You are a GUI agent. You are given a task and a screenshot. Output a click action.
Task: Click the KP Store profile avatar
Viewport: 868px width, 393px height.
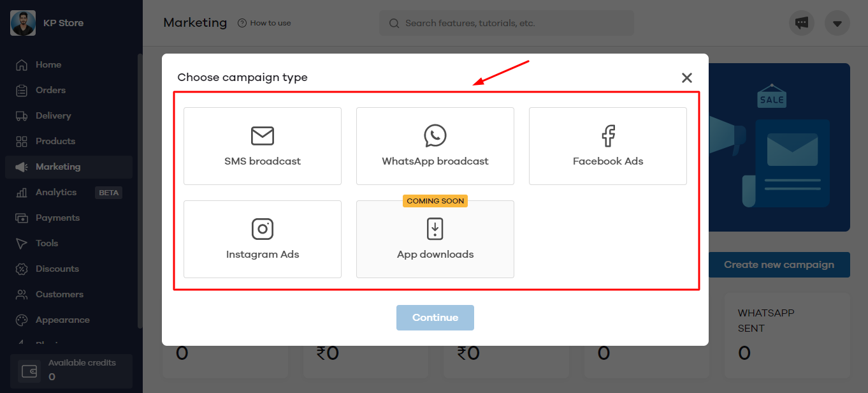23,23
